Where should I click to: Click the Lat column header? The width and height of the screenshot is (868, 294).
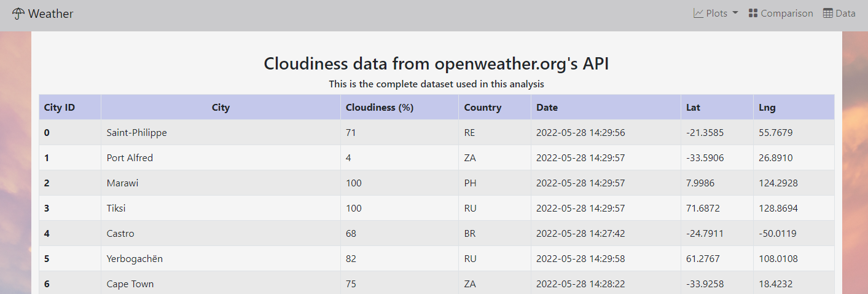717,107
